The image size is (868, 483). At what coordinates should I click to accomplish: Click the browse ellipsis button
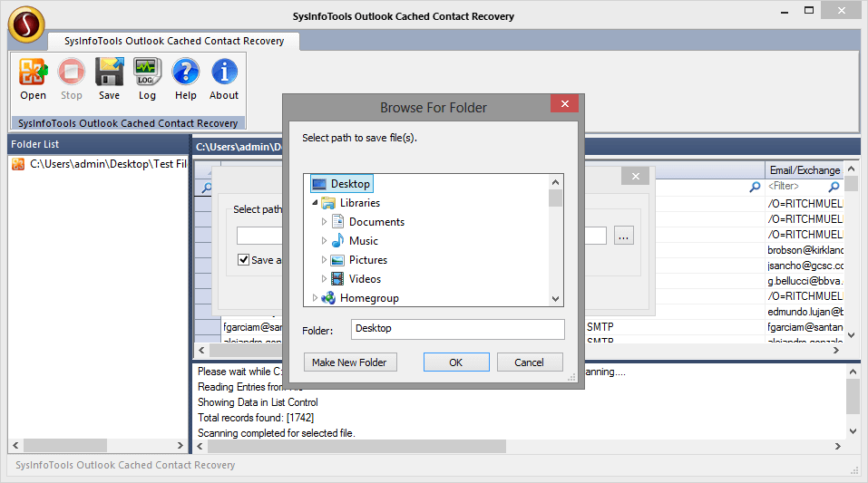[623, 236]
